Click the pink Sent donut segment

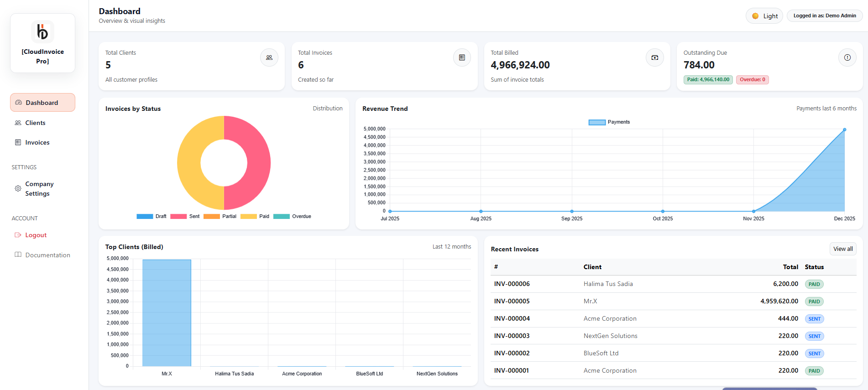tap(259, 163)
